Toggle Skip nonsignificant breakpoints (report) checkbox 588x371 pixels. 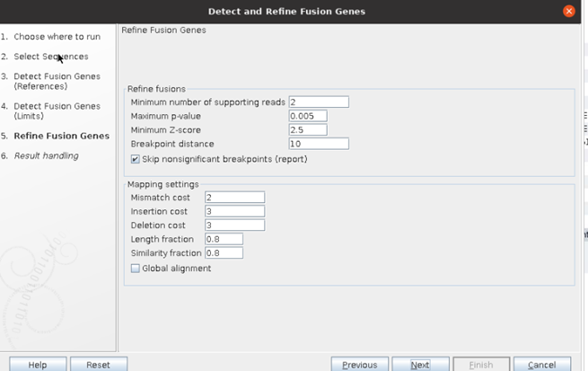(x=135, y=159)
